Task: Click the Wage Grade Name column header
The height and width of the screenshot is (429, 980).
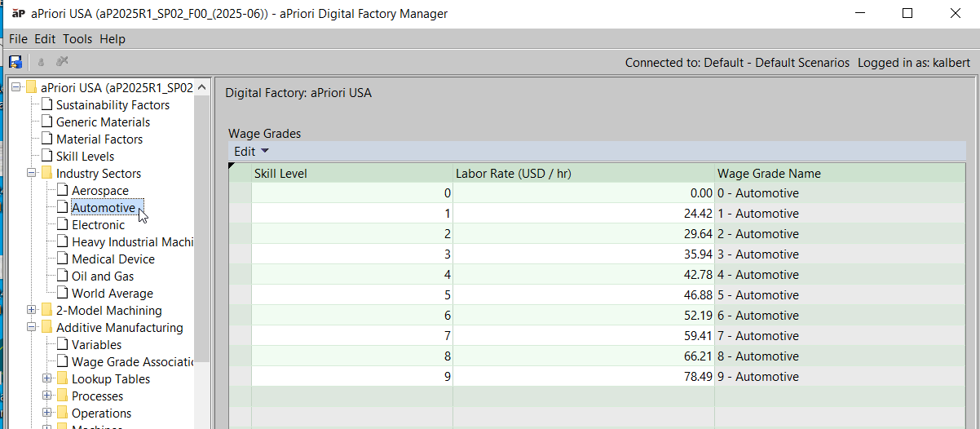Action: click(841, 173)
